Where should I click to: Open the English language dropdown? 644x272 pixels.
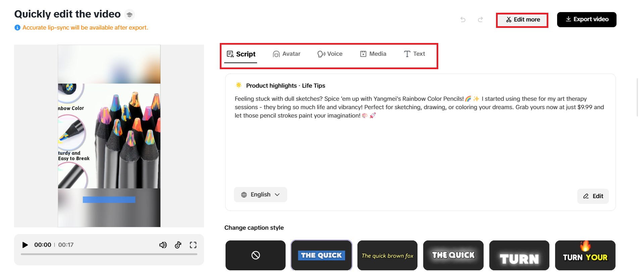(260, 194)
